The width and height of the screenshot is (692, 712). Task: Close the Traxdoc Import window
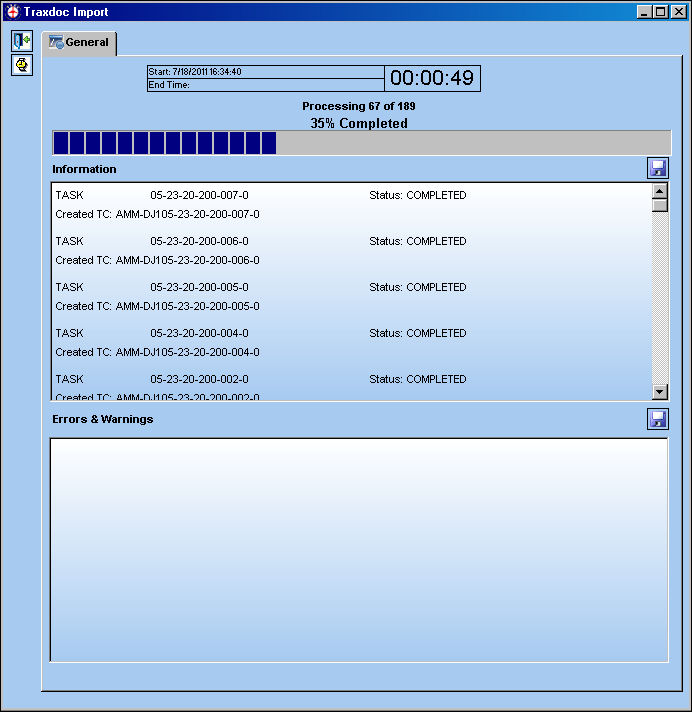pyautogui.click(x=679, y=11)
